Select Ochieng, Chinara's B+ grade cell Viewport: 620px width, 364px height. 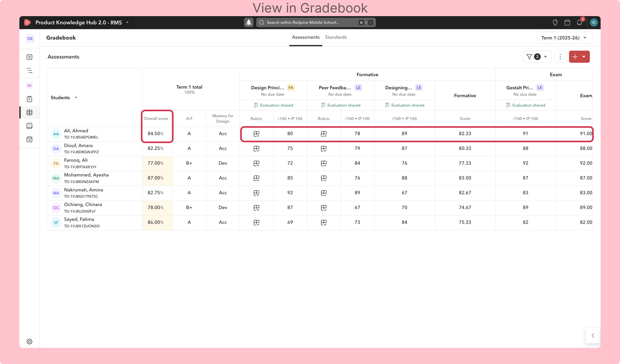click(189, 208)
